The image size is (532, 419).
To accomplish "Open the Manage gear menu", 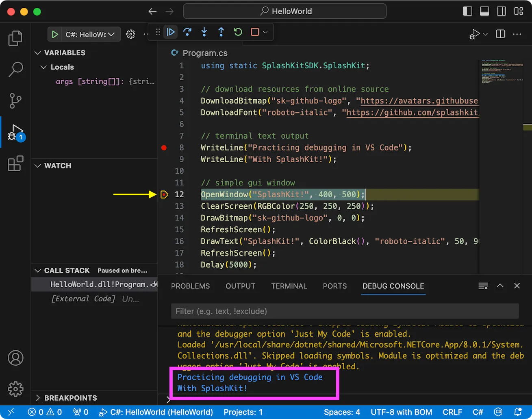I will click(15, 389).
